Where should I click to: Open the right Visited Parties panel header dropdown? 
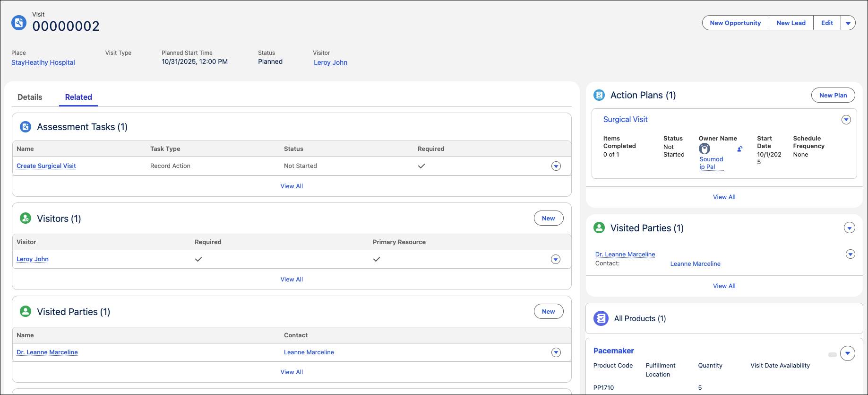(x=850, y=228)
